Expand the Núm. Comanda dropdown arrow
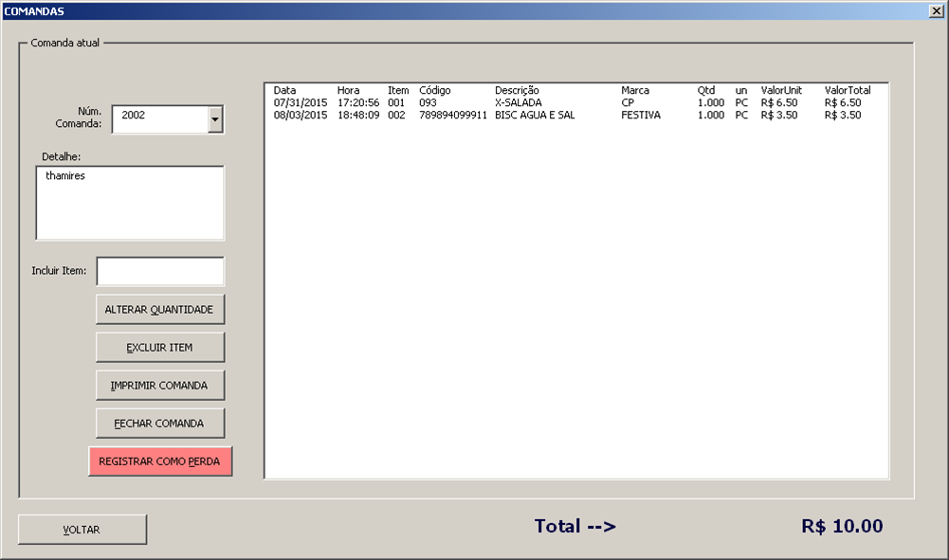This screenshot has height=560, width=949. [215, 119]
